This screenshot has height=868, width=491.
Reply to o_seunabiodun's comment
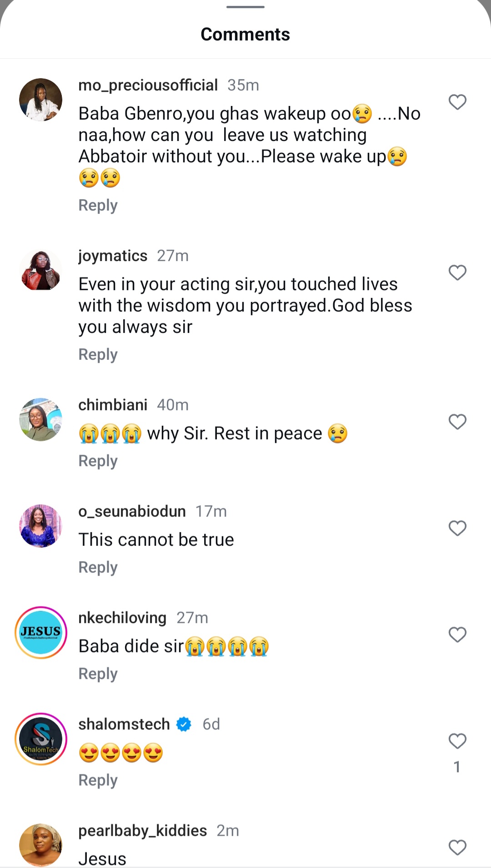[x=98, y=567]
